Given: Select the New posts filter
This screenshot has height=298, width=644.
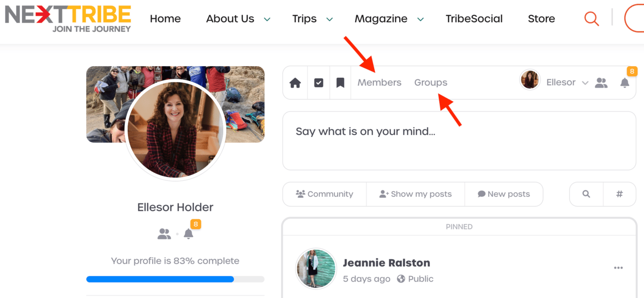Looking at the screenshot, I should pos(503,194).
